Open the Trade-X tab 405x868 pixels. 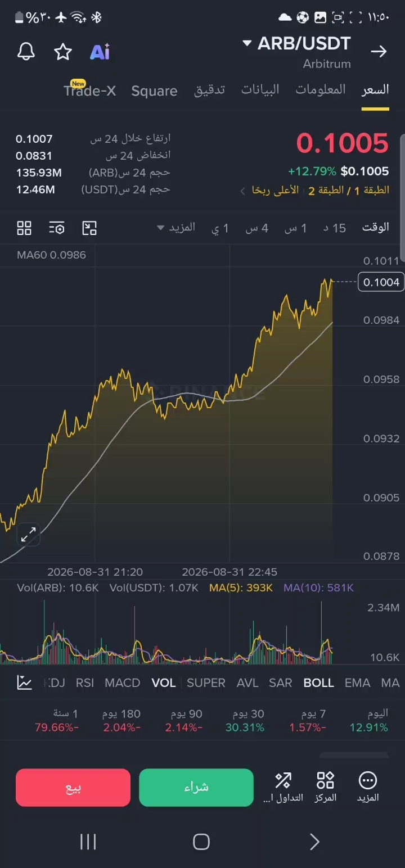pyautogui.click(x=90, y=91)
